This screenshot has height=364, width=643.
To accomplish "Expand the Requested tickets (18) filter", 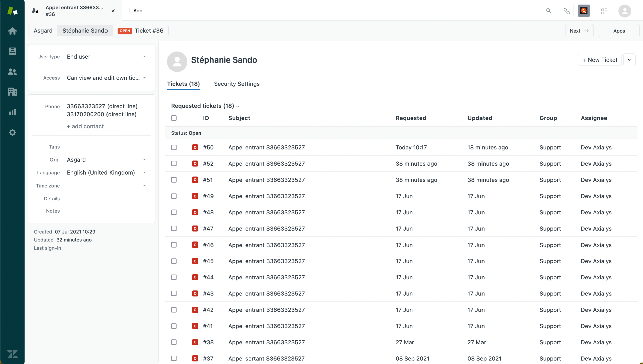I will coord(205,106).
